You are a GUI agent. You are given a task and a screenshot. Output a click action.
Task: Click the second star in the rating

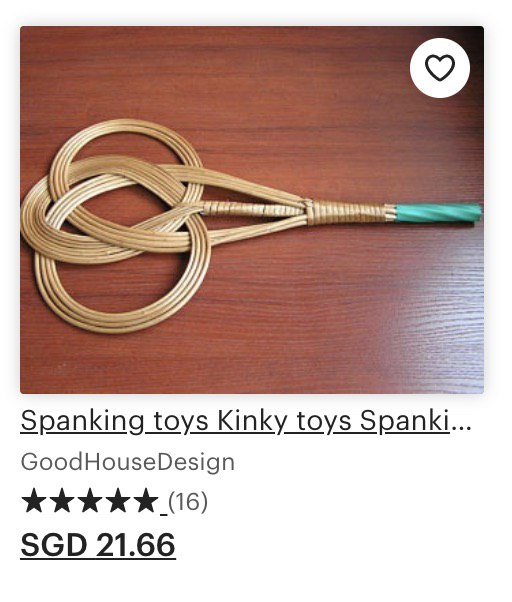tap(62, 500)
